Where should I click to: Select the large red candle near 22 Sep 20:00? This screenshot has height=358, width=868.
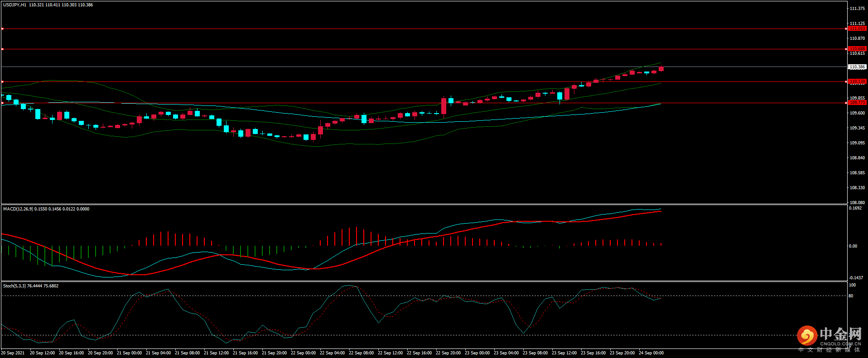[x=444, y=106]
